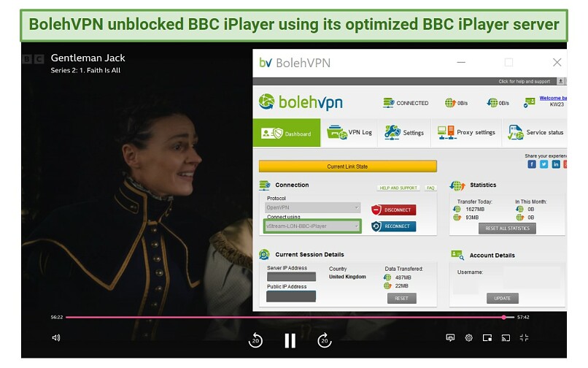Pause the BBC iPlayer video
588x368 pixels.
click(x=290, y=340)
